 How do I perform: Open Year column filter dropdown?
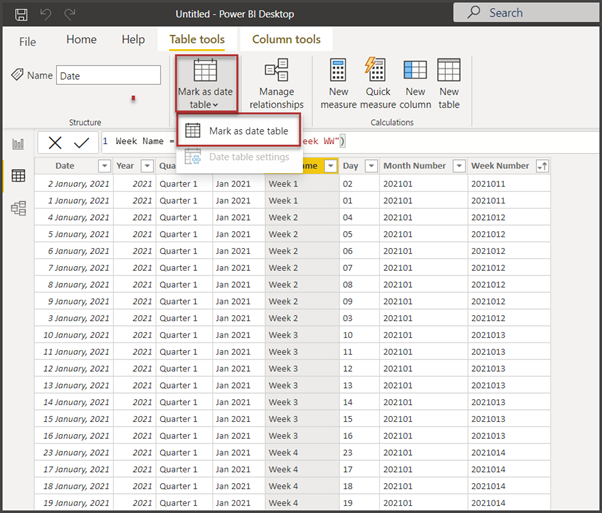147,166
